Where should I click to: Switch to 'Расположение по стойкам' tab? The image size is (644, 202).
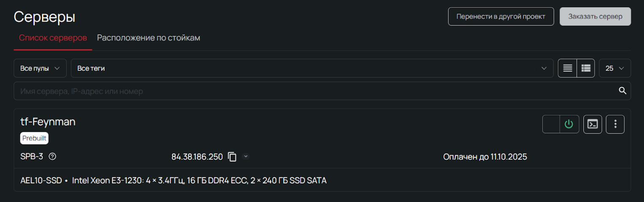149,38
